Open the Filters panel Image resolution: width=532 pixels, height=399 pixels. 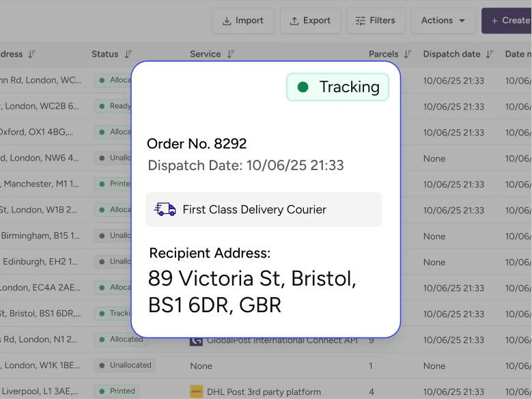click(376, 20)
